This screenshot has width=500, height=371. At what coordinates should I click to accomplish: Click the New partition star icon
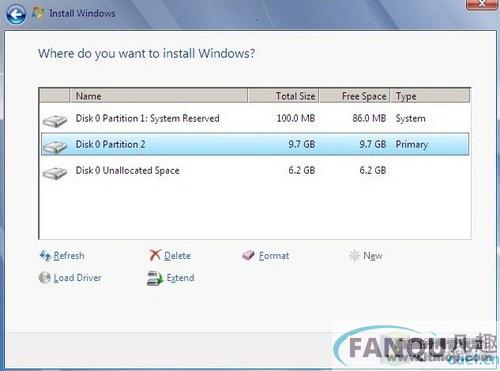click(x=354, y=256)
